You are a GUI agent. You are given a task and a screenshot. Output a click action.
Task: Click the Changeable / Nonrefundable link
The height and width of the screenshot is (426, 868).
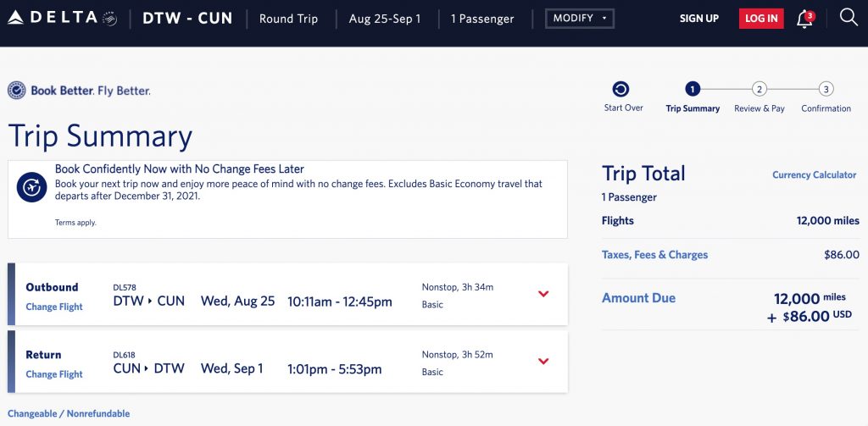[x=69, y=414]
